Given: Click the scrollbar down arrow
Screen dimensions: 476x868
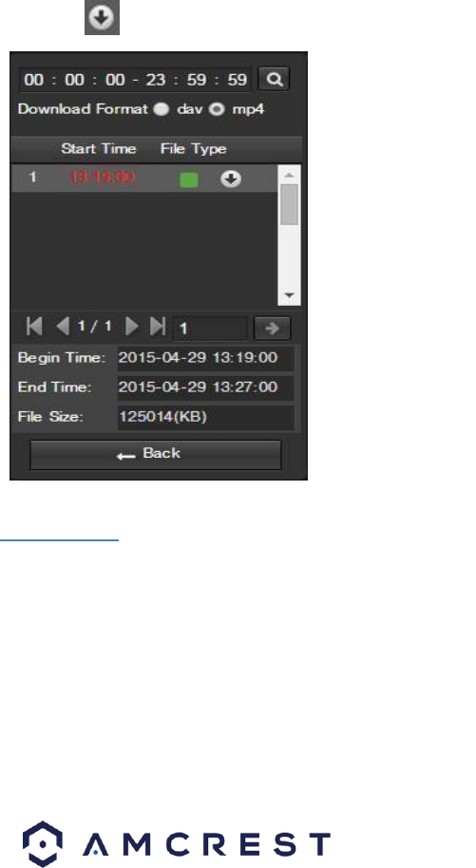Looking at the screenshot, I should pyautogui.click(x=289, y=295).
